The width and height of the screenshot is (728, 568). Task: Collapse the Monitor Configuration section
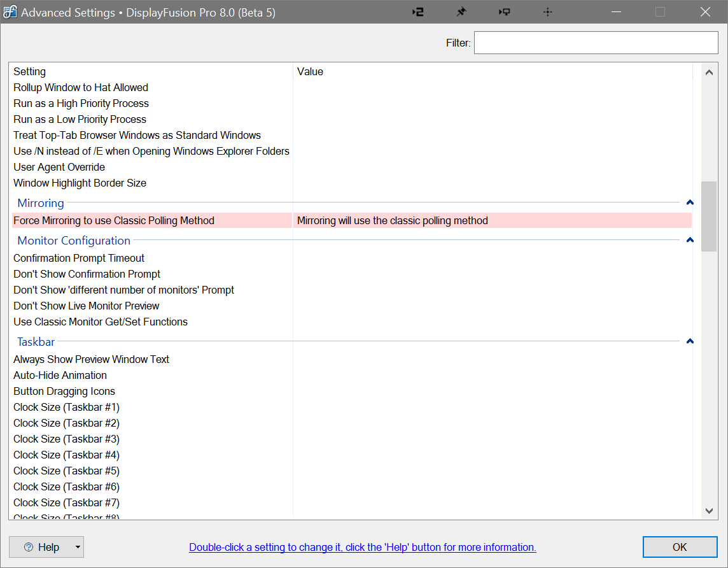[x=690, y=241]
